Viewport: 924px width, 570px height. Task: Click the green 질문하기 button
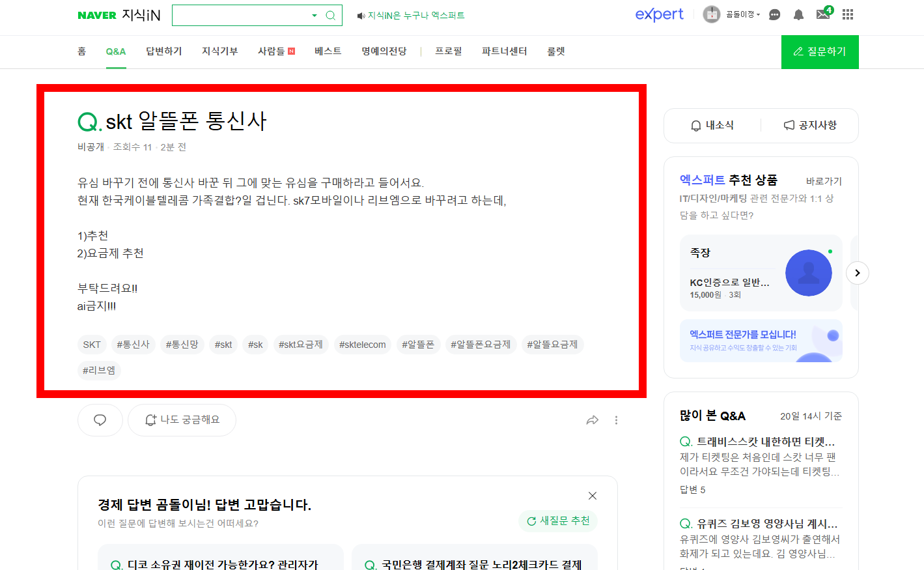(x=820, y=51)
